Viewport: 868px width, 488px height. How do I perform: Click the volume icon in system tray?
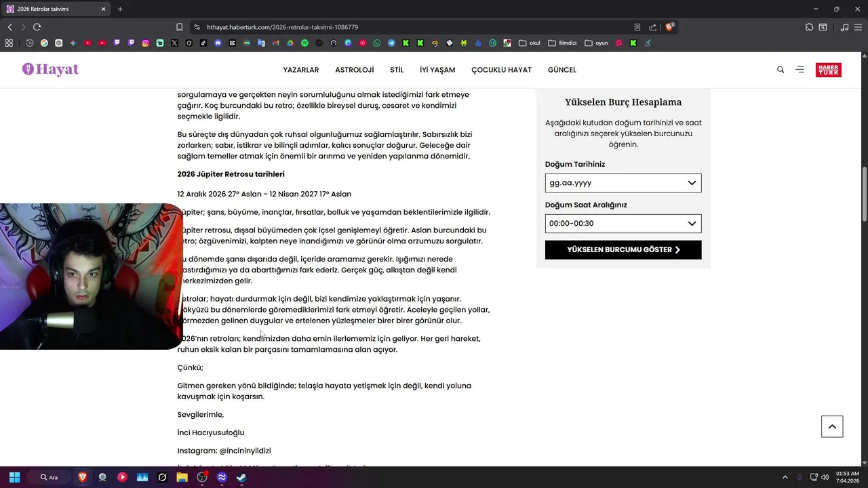pos(825,477)
